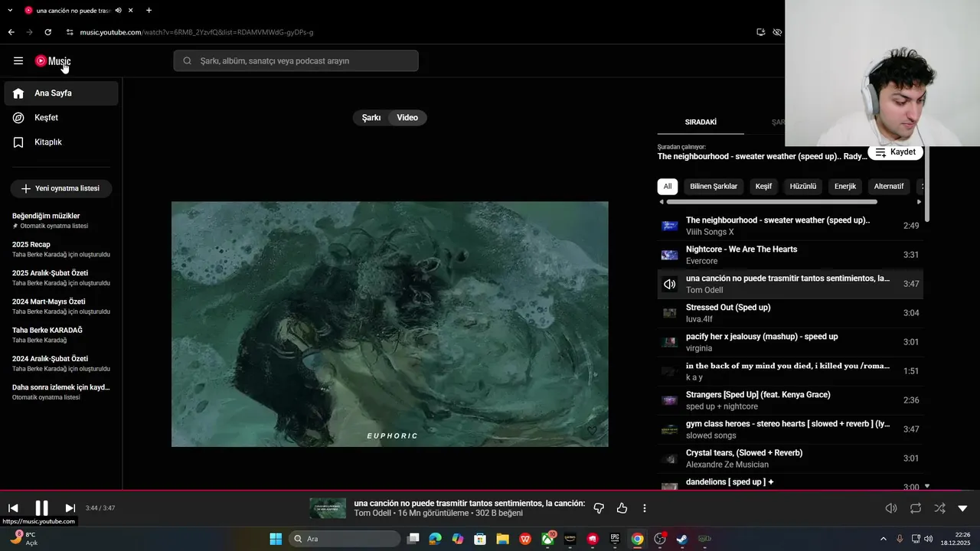Play Stressed Out (Sped up) track
The width and height of the screenshot is (980, 551).
pos(790,313)
